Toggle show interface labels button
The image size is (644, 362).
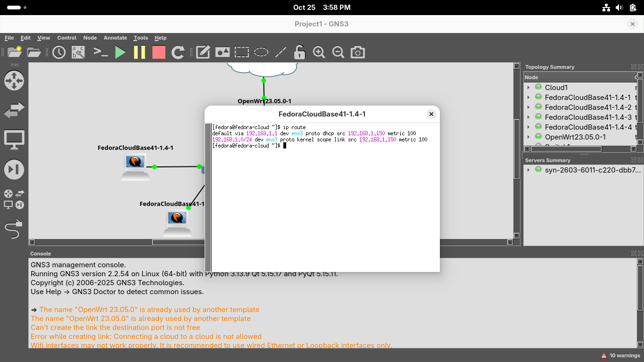(78, 52)
